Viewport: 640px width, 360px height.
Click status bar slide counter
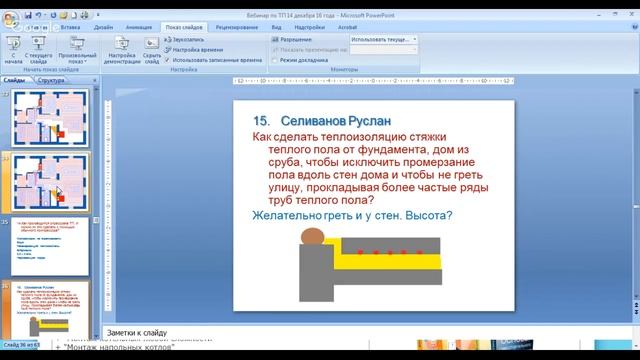pos(22,345)
